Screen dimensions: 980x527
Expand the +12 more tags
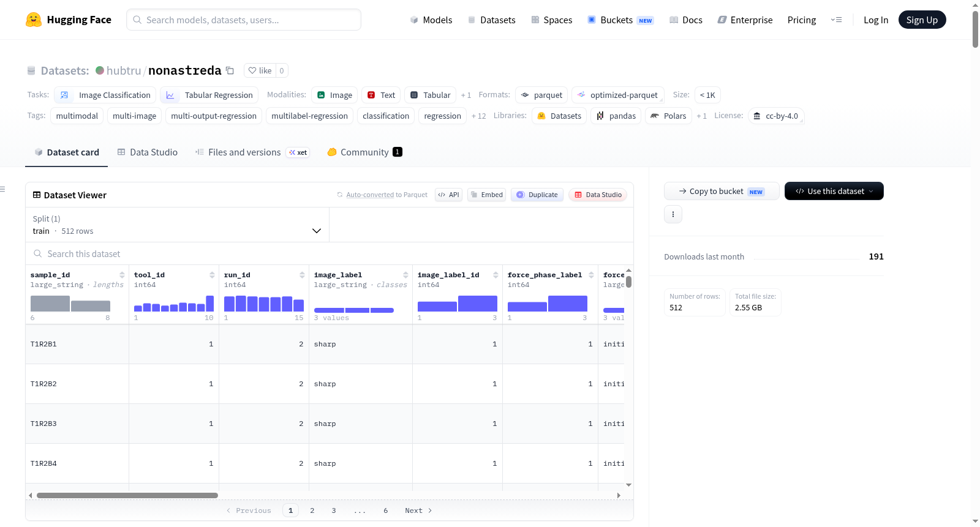click(x=479, y=116)
